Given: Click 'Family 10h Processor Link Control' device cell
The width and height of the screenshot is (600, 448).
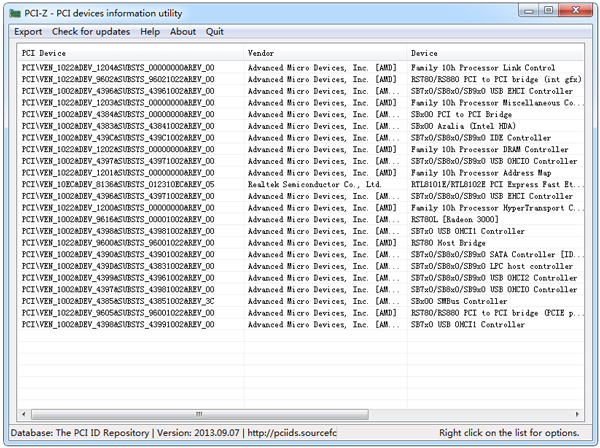Looking at the screenshot, I should coord(483,68).
